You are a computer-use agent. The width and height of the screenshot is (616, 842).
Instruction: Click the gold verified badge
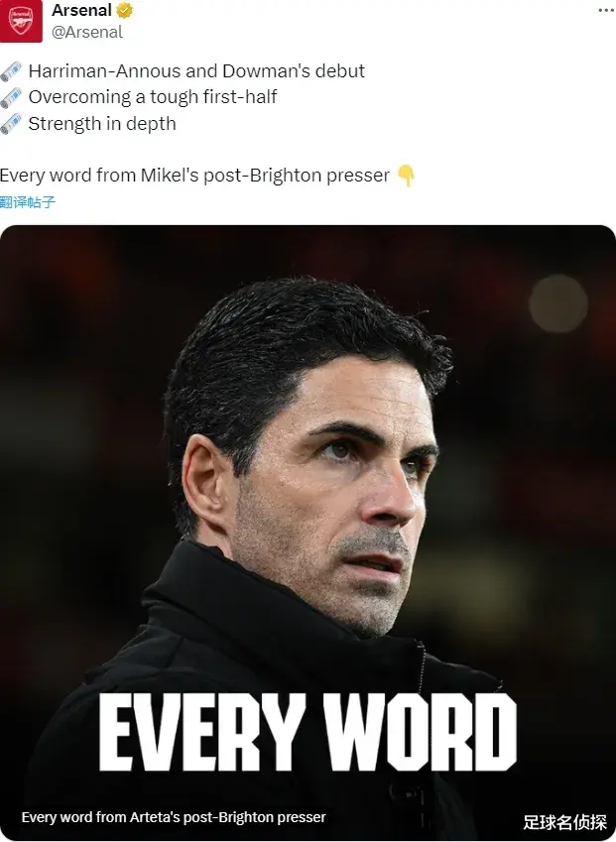[x=125, y=10]
